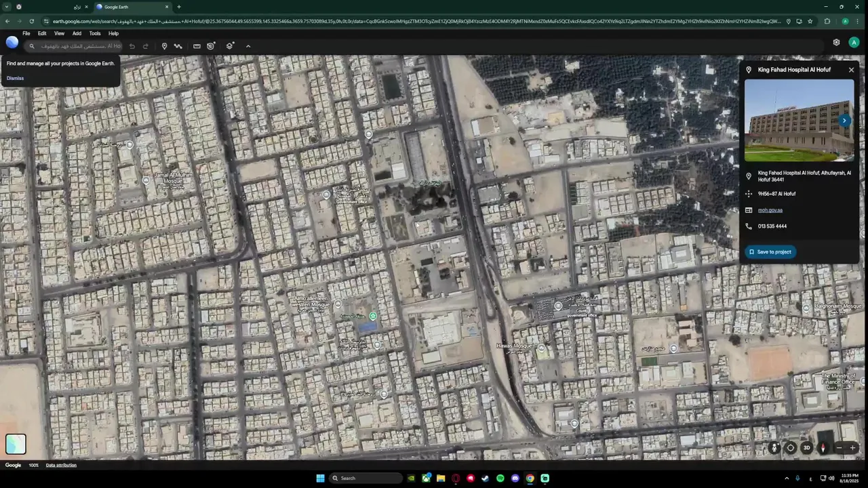Open the Chrome extensions puzzle icon
Screen dimensions: 868x488
click(827, 21)
